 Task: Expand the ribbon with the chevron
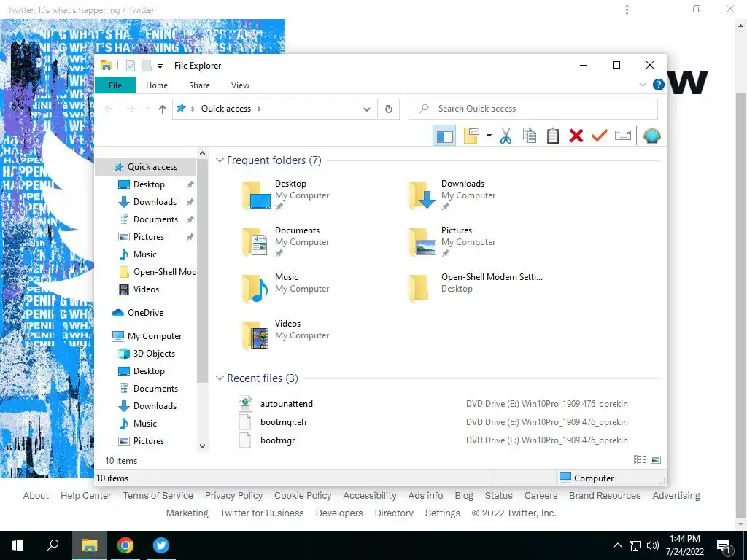643,85
